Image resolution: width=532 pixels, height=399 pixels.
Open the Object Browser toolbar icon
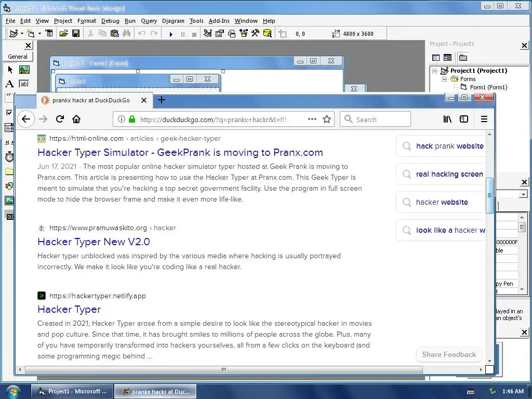[244, 33]
